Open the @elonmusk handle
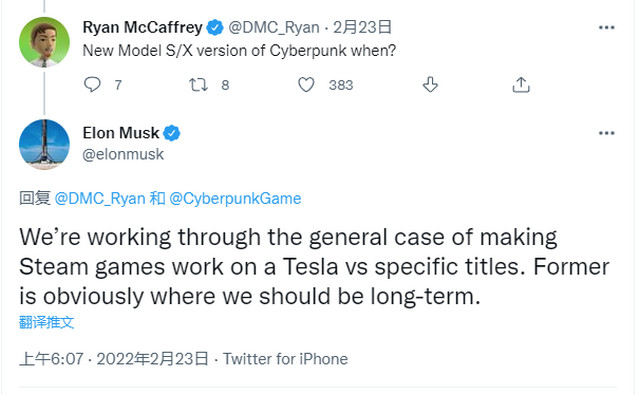 click(x=123, y=154)
